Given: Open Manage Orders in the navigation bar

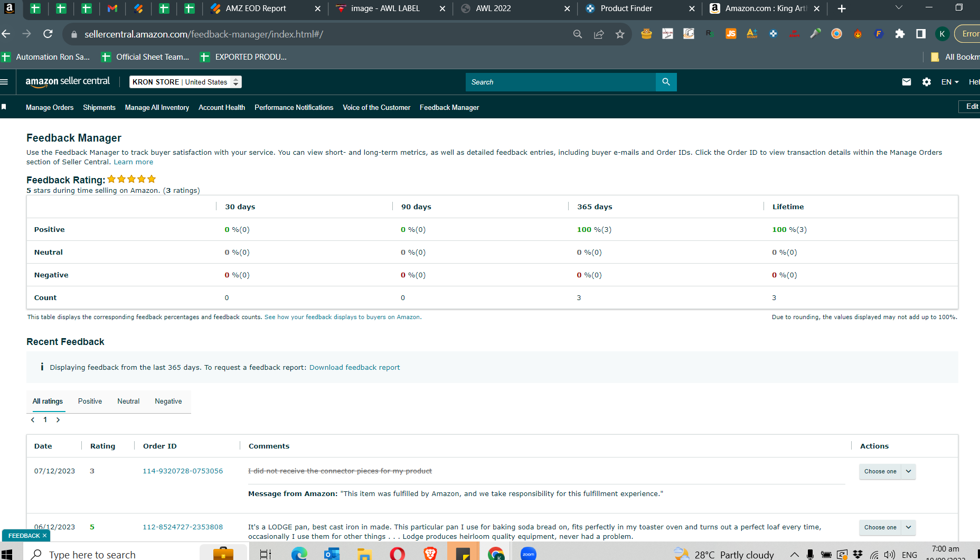Looking at the screenshot, I should coord(50,107).
